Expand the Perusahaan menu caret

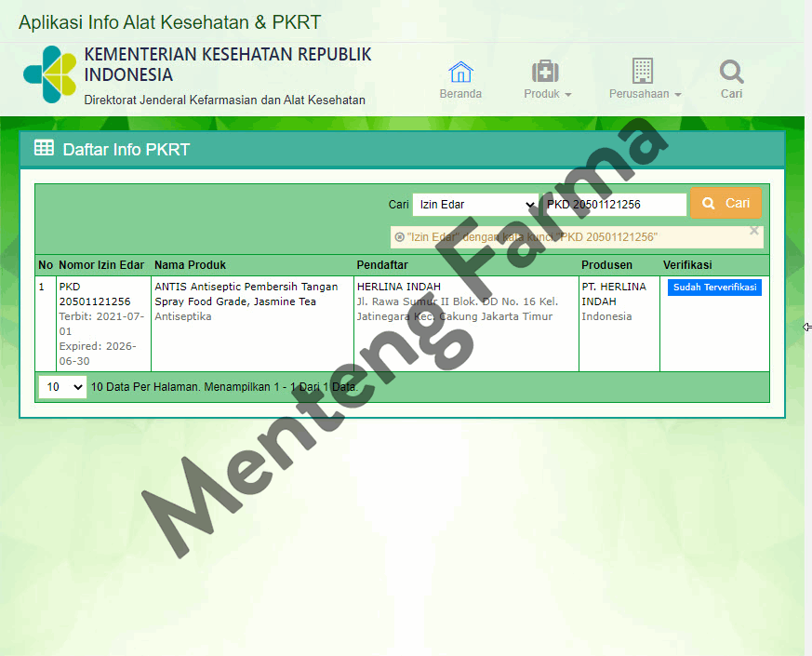677,95
